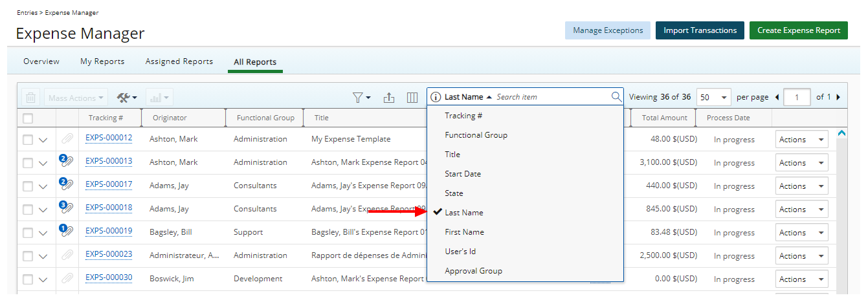The width and height of the screenshot is (868, 302).
Task: Click the info icon in search box
Action: pyautogui.click(x=436, y=97)
